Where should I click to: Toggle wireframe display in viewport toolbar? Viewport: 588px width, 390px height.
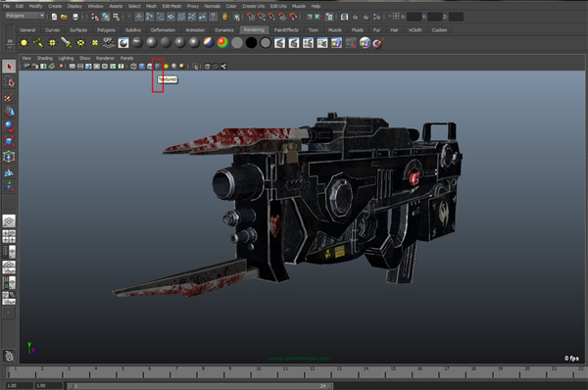click(x=133, y=67)
